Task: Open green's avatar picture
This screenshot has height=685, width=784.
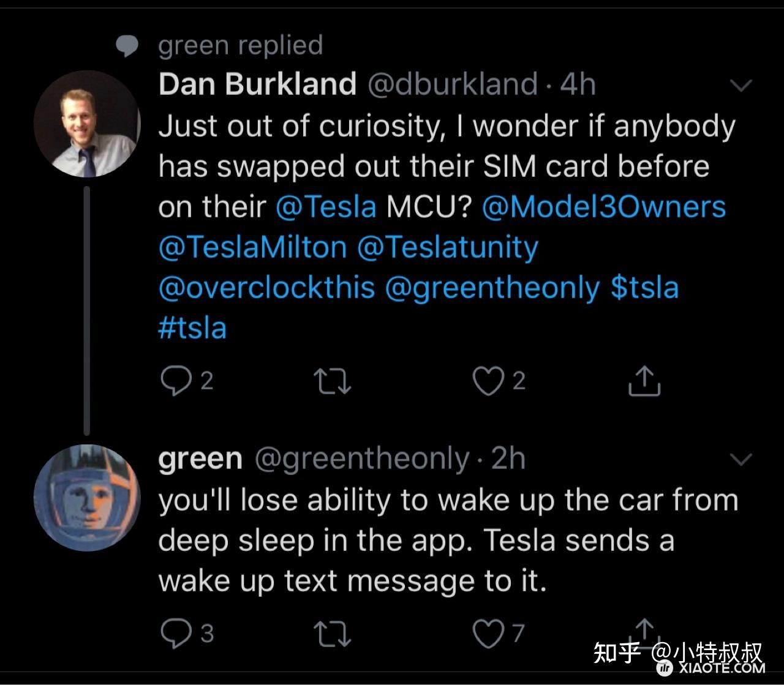Action: [x=87, y=498]
